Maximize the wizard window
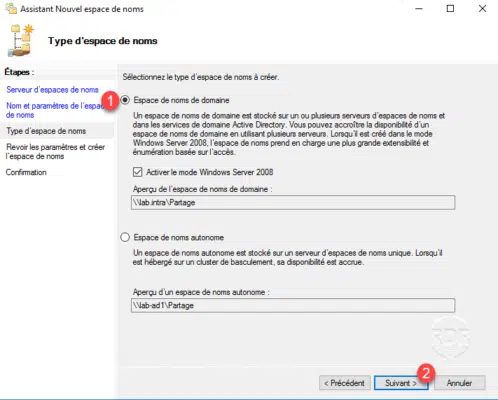This screenshot has width=498, height=400. (x=450, y=9)
